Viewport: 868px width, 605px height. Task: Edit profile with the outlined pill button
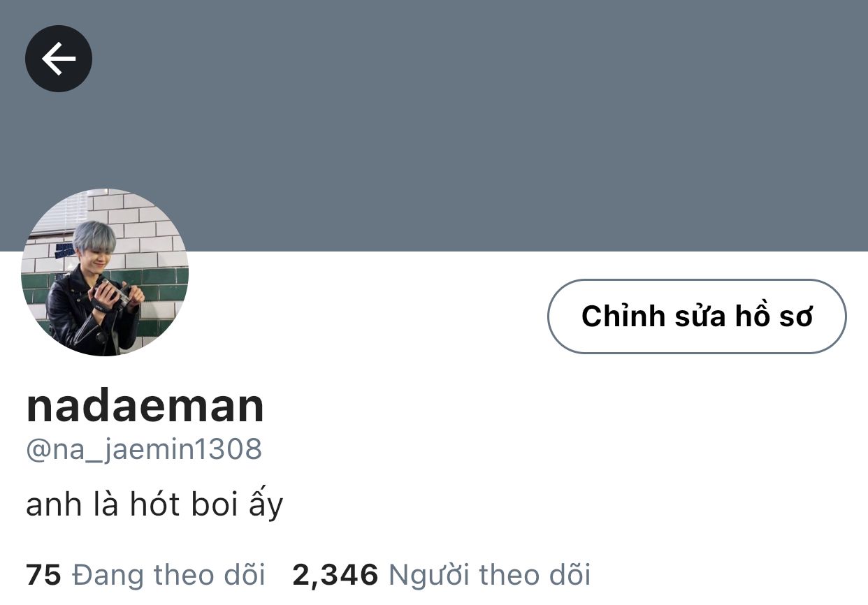point(697,316)
